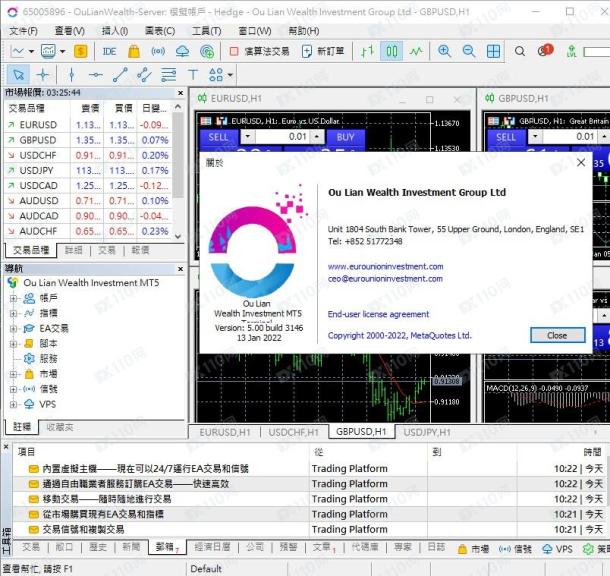The height and width of the screenshot is (576, 610).
Task: Click the ceo@eurounioninvestment.com email link
Action: click(x=385, y=278)
